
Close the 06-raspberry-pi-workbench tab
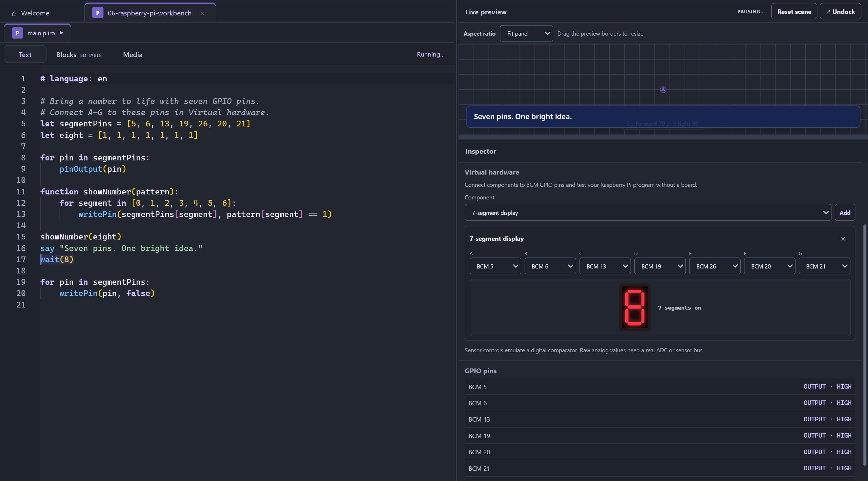click(202, 13)
